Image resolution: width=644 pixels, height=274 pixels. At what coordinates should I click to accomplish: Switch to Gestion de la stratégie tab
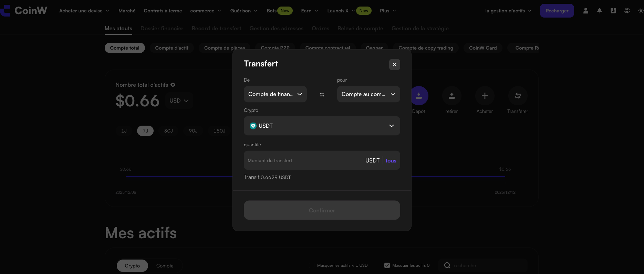pyautogui.click(x=420, y=28)
